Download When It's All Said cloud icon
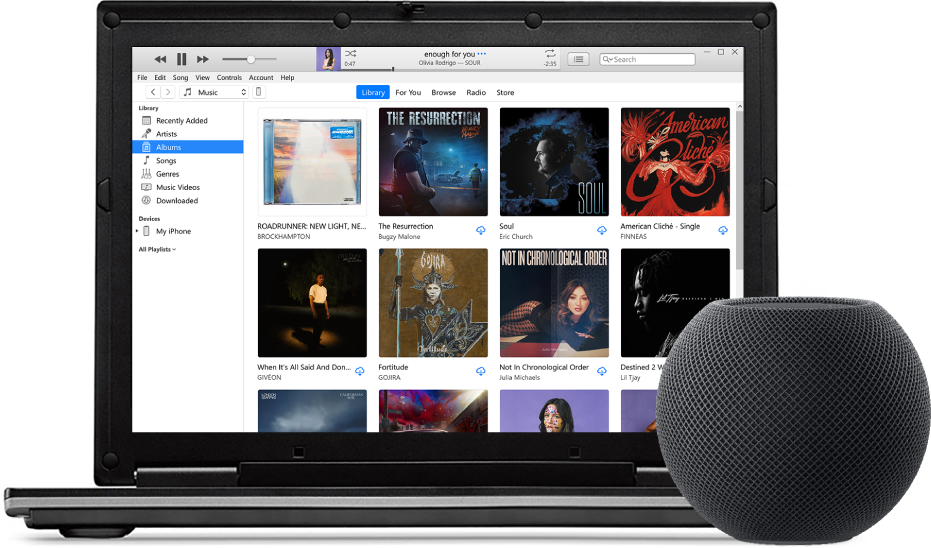The image size is (931, 548). click(x=360, y=372)
